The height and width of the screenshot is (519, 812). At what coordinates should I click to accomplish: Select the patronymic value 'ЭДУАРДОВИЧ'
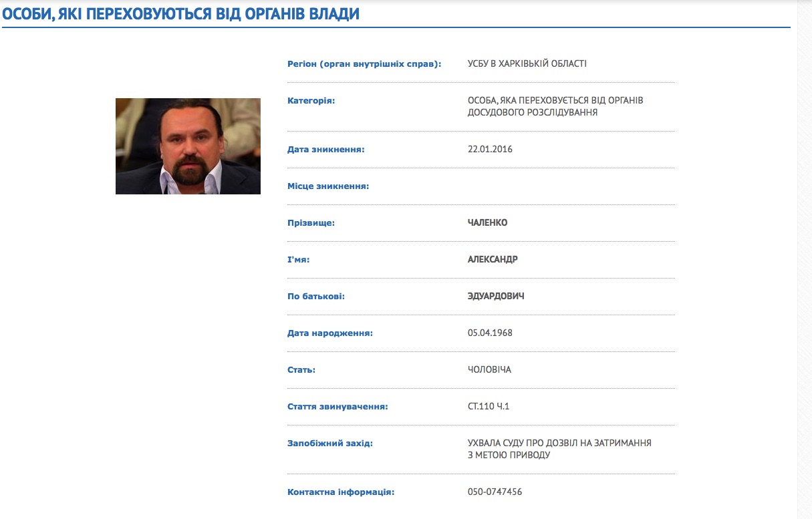point(496,296)
